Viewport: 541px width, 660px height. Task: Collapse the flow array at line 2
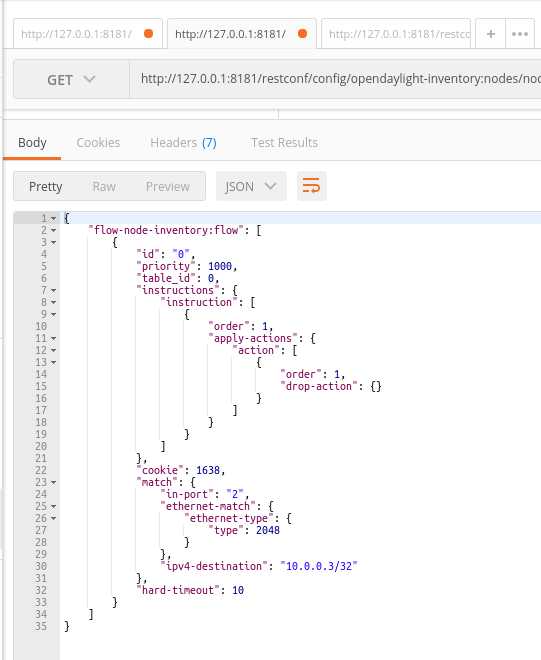click(53, 230)
